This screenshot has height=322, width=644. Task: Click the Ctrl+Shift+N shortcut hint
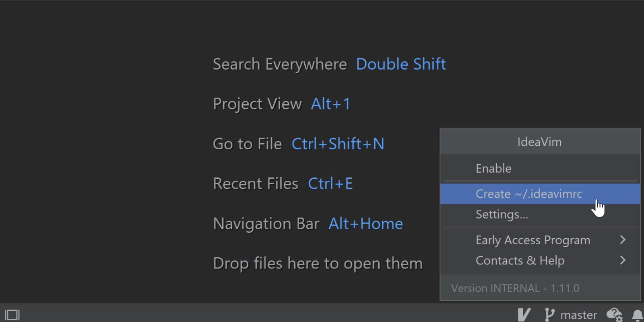[338, 144]
